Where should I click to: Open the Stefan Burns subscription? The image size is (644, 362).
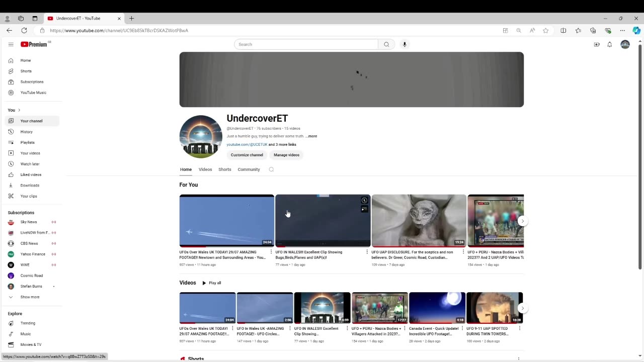coord(32,286)
